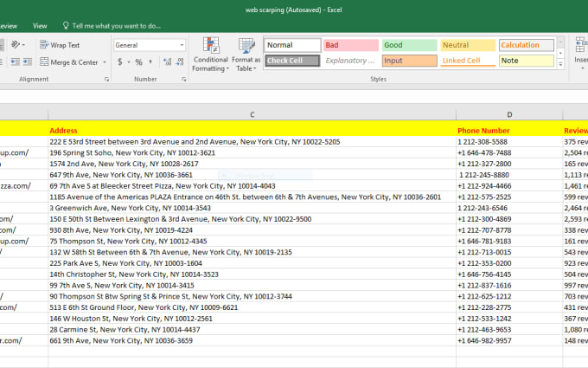Image resolution: width=588 pixels, height=368 pixels.
Task: Apply Comma Style number format
Action: click(x=150, y=62)
